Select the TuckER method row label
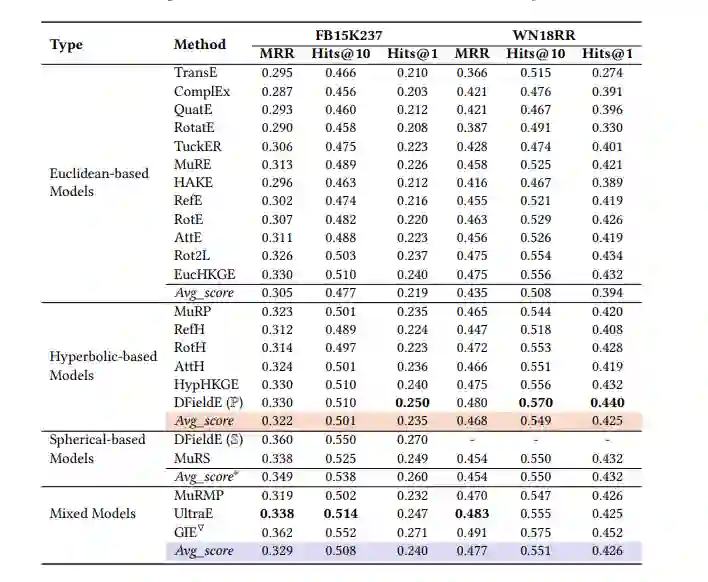The width and height of the screenshot is (708, 582). (x=197, y=146)
